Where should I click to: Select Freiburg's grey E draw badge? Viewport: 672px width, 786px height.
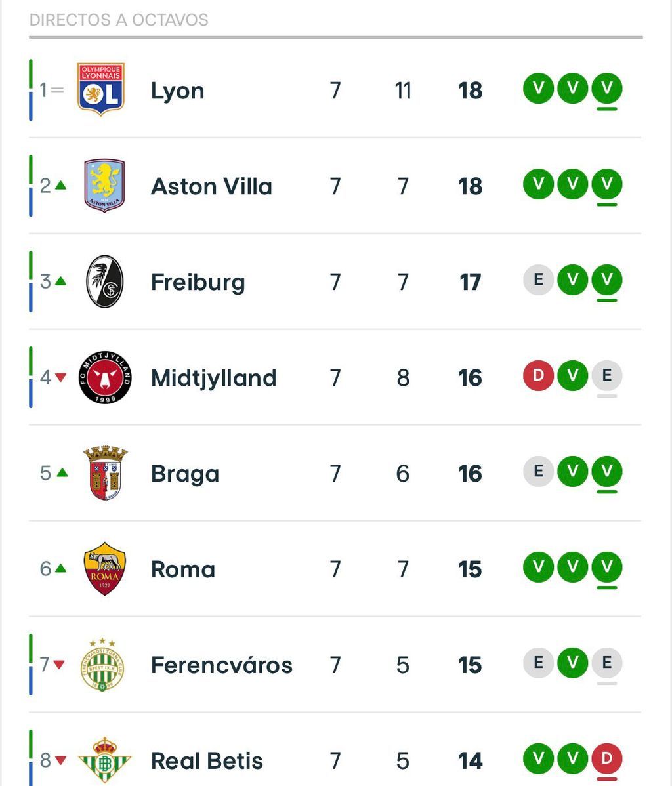537,280
